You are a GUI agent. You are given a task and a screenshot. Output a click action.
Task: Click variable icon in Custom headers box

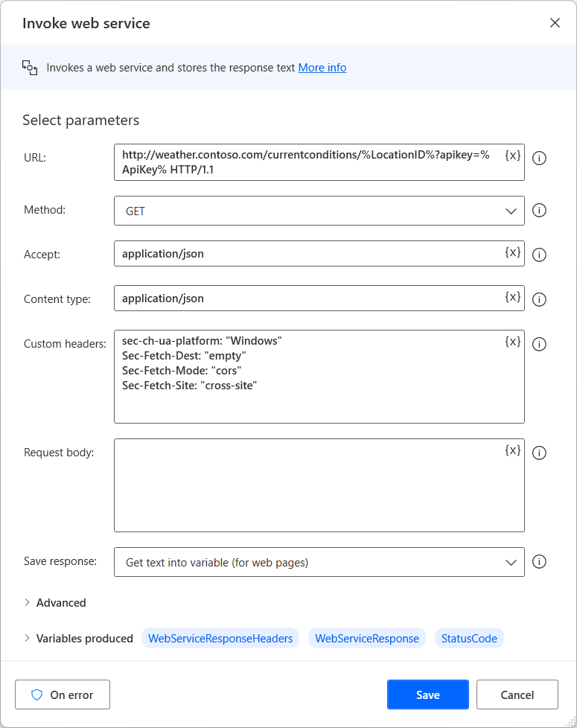click(x=512, y=342)
